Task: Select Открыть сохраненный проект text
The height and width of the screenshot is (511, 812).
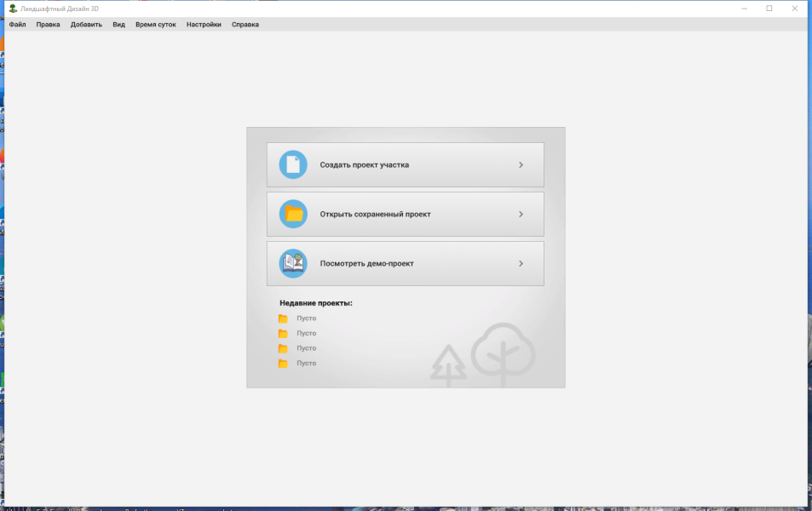Action: click(x=376, y=214)
